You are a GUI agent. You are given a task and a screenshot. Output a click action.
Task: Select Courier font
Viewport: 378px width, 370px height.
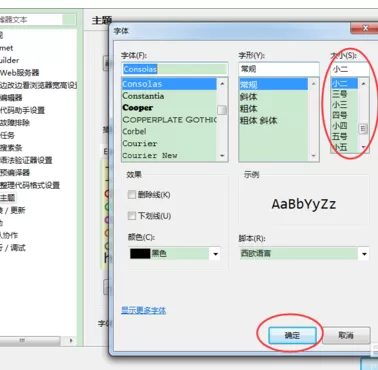click(x=169, y=144)
